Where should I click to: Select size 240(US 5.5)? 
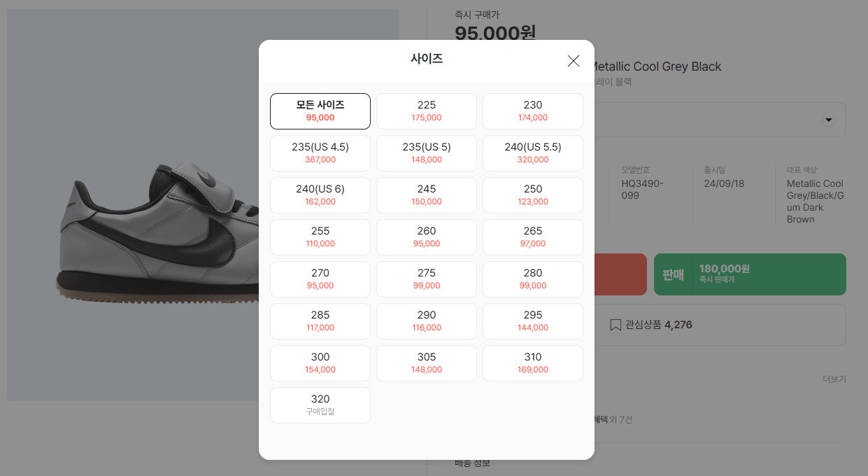point(533,153)
